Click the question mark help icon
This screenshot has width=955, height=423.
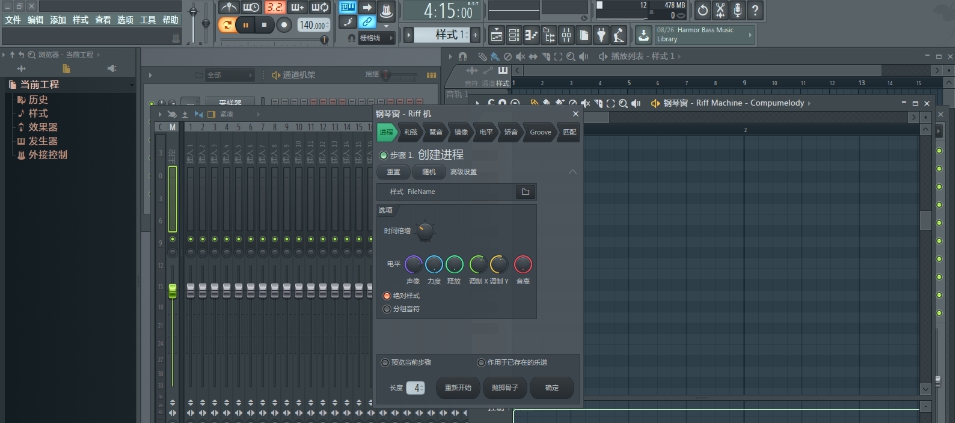(x=757, y=10)
